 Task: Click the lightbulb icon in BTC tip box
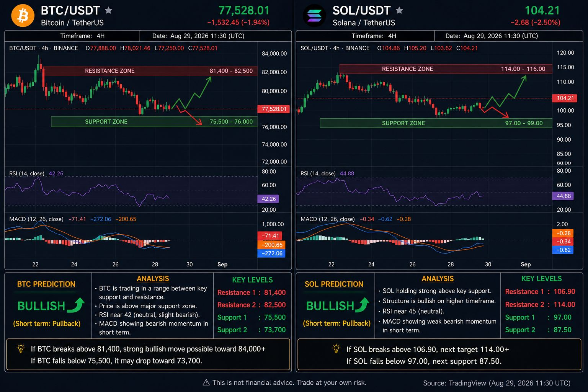pos(21,349)
